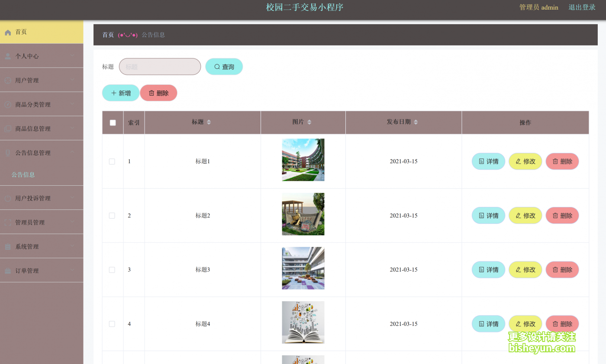
Task: Click the home icon beside 首页 in sidebar
Action: 8,32
